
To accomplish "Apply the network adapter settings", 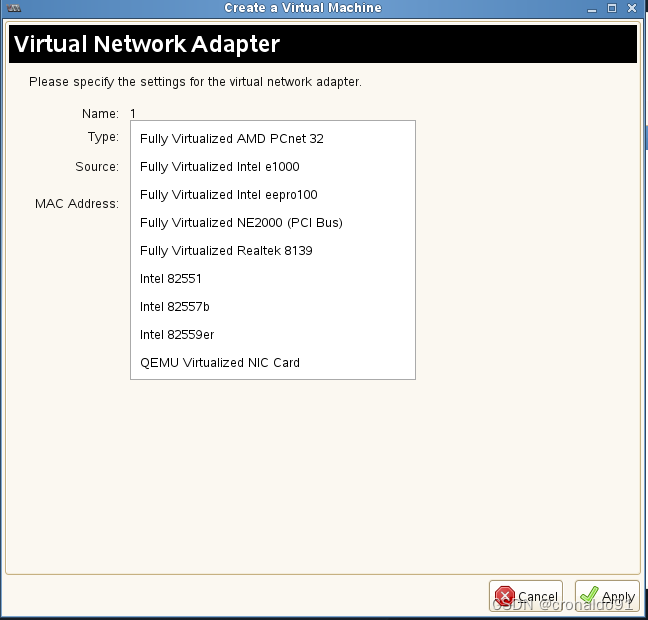I will click(x=607, y=596).
